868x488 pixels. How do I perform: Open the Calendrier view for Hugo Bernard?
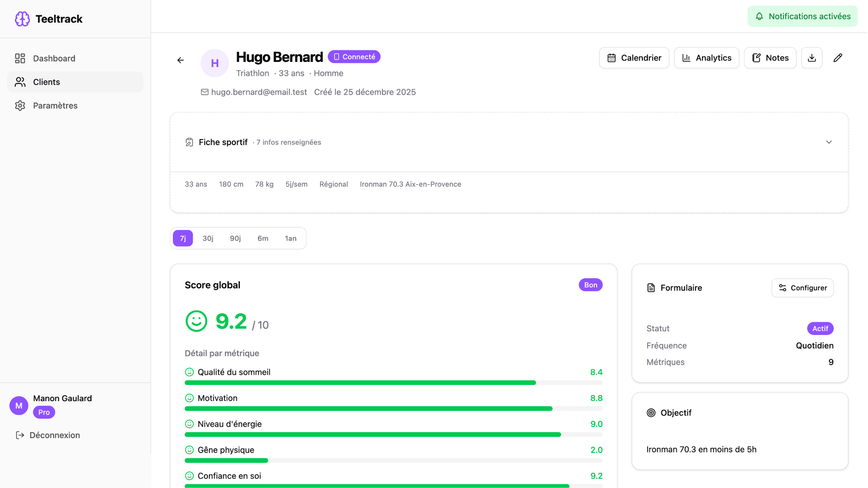click(x=634, y=58)
